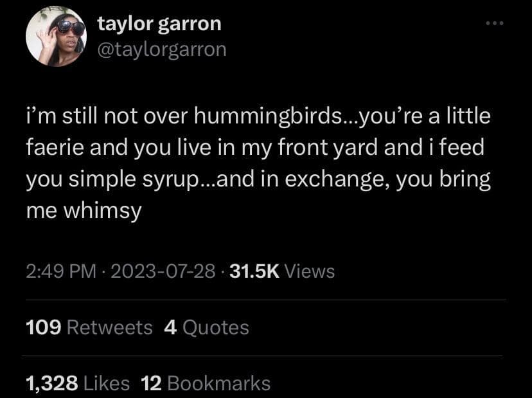Viewport: 532px width, 398px height.
Task: Open the 31.5K view count number
Action: pyautogui.click(x=254, y=271)
